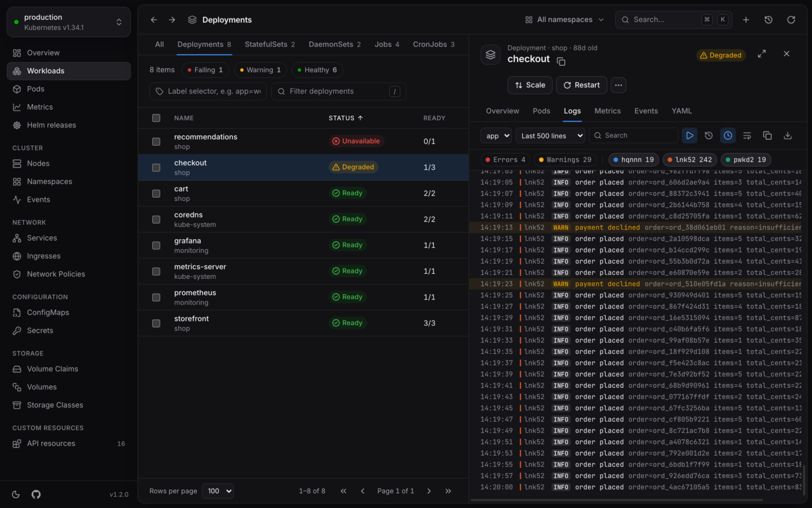Filter logs by Errors chip
Screen dimensions: 812x508
click(505, 160)
